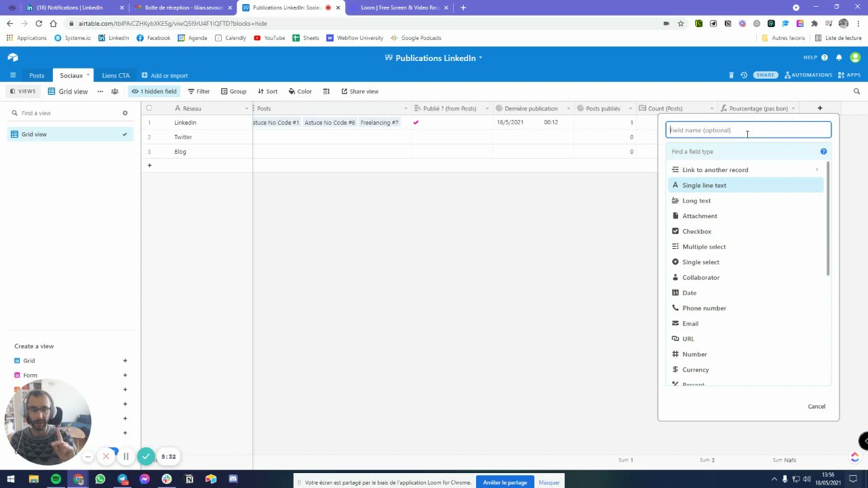Click the Masquer link

click(x=549, y=483)
